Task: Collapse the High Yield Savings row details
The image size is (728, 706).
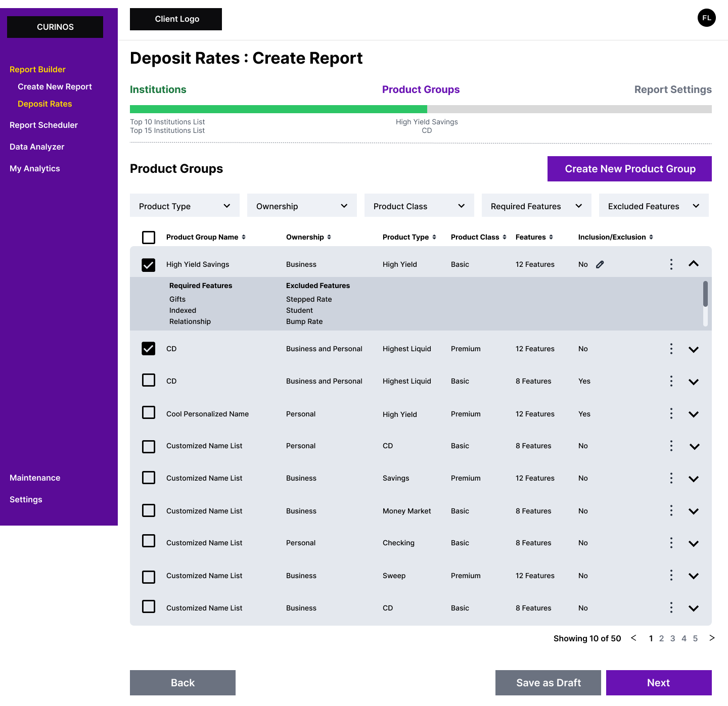Action: pyautogui.click(x=694, y=263)
